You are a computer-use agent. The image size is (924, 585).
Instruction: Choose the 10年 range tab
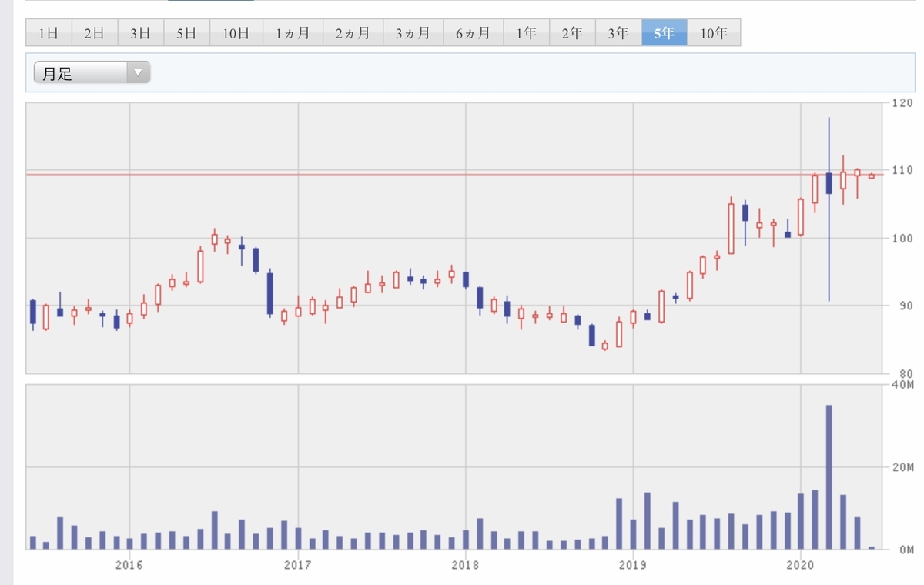(714, 34)
